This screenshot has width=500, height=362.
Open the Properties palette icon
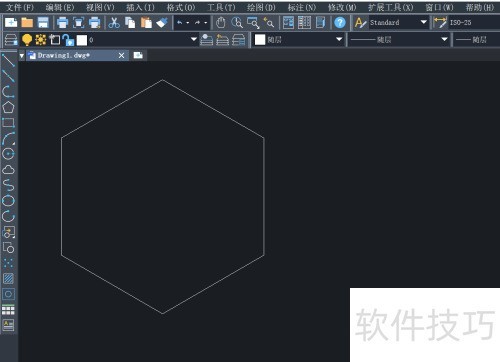tap(288, 23)
